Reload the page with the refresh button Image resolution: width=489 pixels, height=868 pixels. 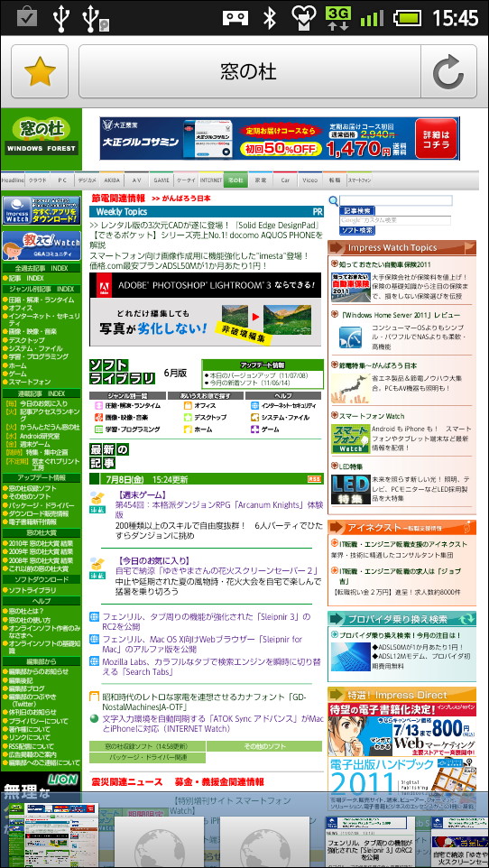(448, 71)
